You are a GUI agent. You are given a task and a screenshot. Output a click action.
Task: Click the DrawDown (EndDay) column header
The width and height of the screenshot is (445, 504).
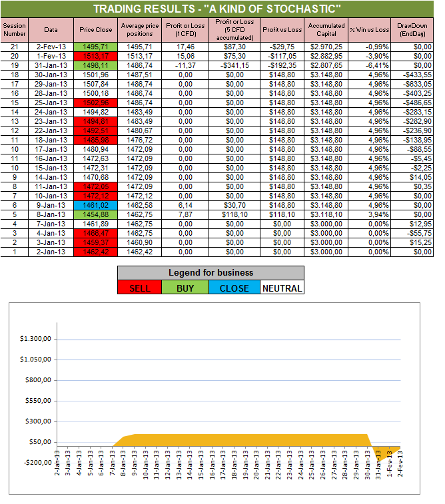(x=412, y=30)
